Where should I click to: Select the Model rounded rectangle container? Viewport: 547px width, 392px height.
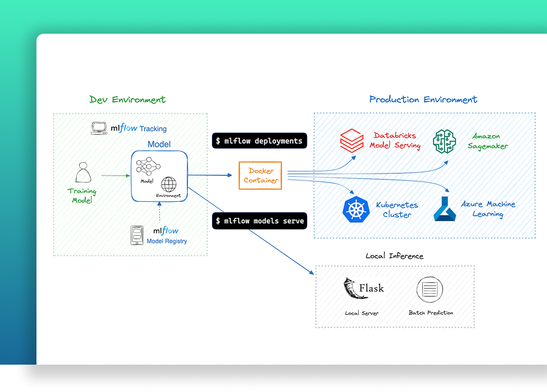[x=159, y=175]
